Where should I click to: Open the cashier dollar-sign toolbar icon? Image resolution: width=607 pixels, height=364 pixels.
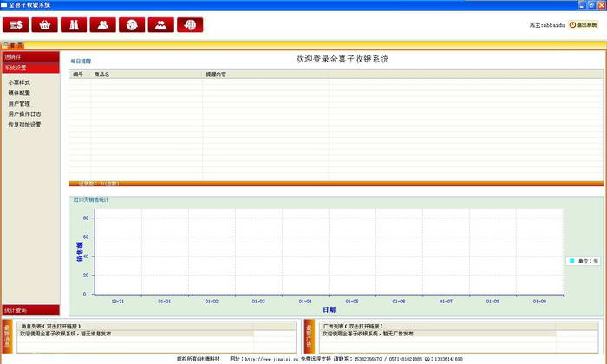pyautogui.click(x=16, y=25)
